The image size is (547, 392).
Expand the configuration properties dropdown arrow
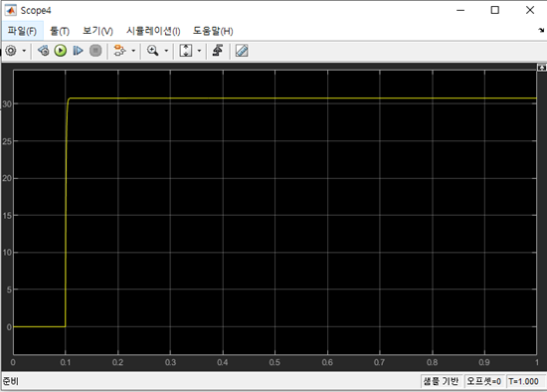click(24, 51)
